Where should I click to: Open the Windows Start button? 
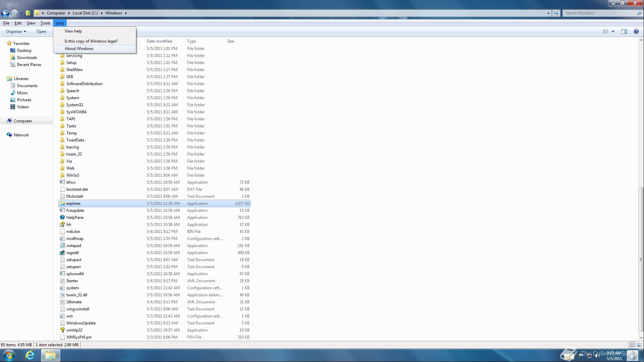coord(9,355)
